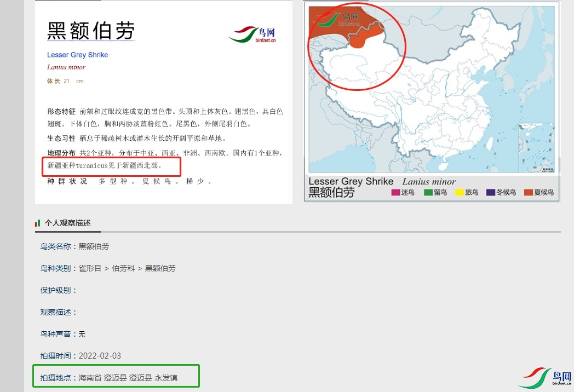
Task: Click the 拍摄时间 date 2022-02-03
Action: 100,356
